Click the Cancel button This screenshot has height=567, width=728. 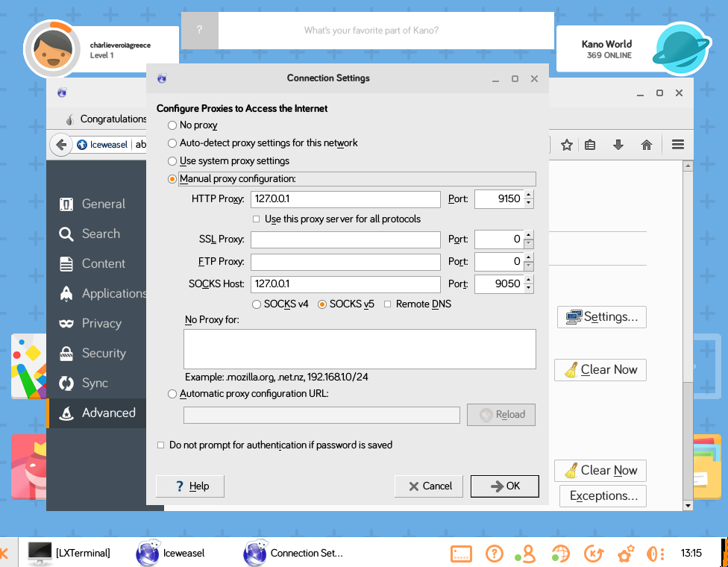tap(429, 486)
